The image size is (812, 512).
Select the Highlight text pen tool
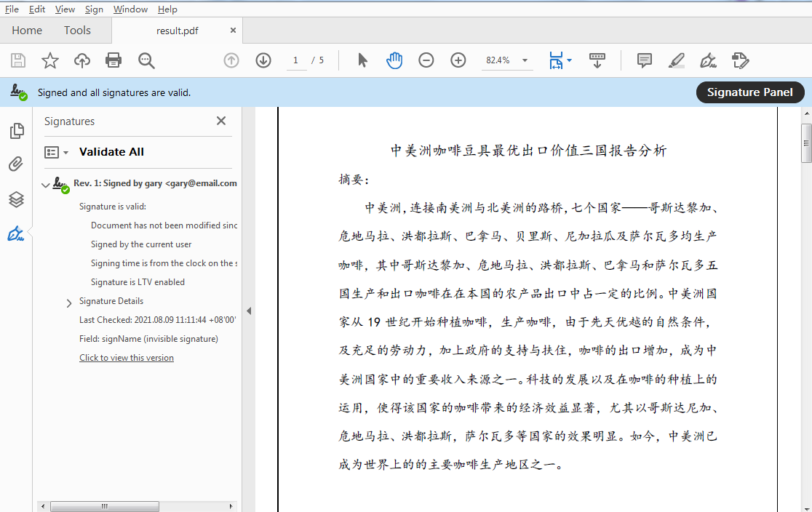(x=677, y=60)
